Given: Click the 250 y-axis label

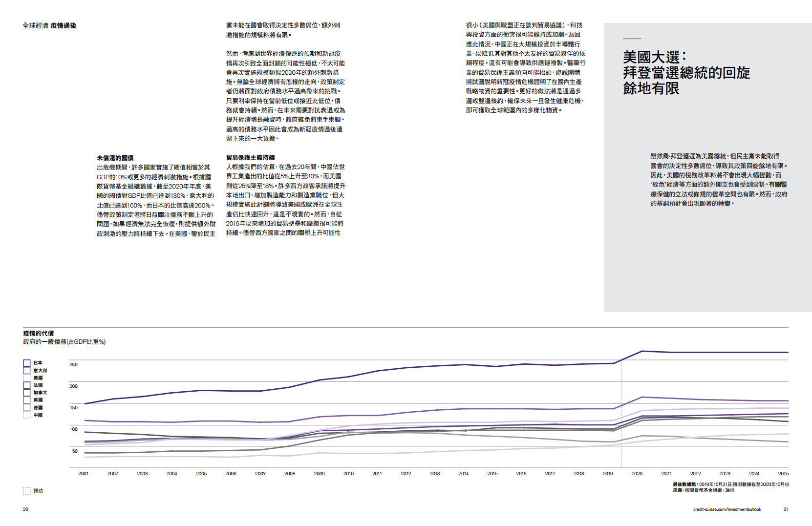Looking at the screenshot, I should 73,365.
